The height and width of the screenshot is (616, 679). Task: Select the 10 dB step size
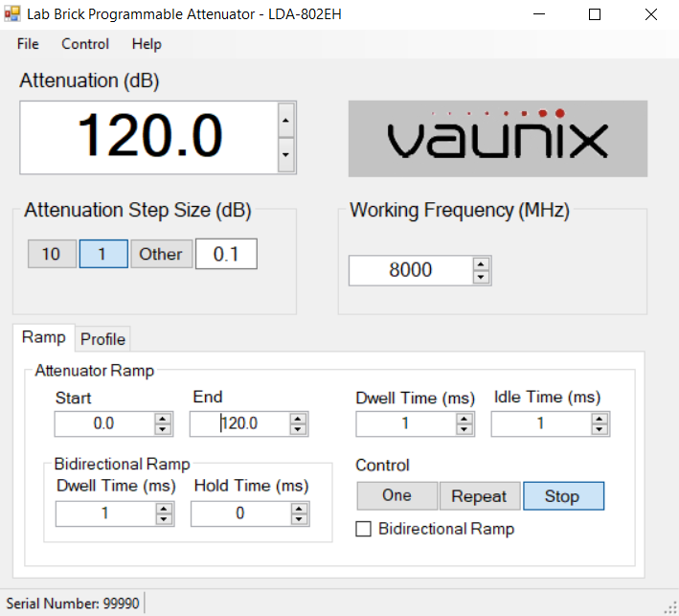[51, 254]
